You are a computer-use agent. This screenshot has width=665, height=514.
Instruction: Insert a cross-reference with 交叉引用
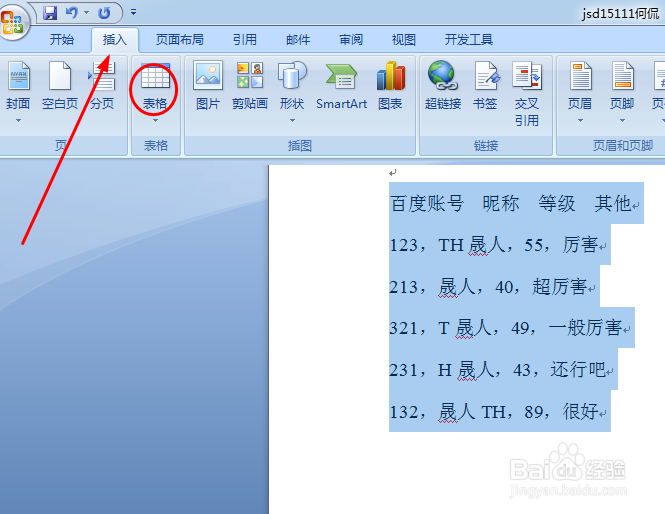527,94
